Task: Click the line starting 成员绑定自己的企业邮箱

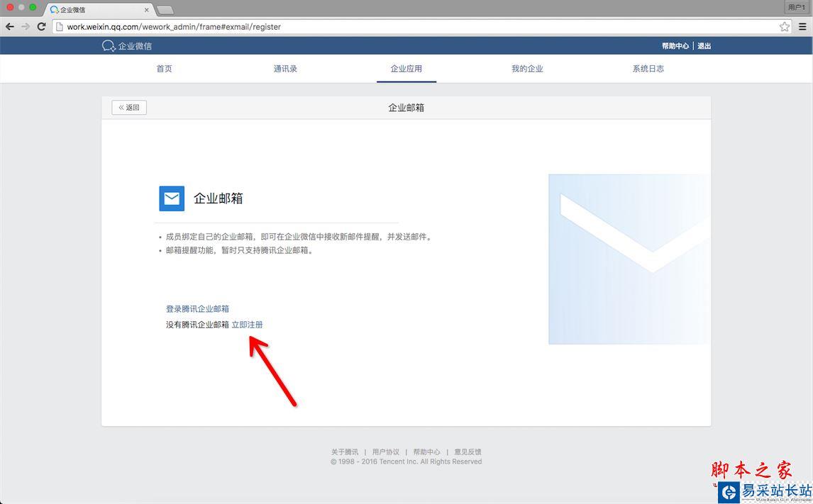Action: (299, 237)
